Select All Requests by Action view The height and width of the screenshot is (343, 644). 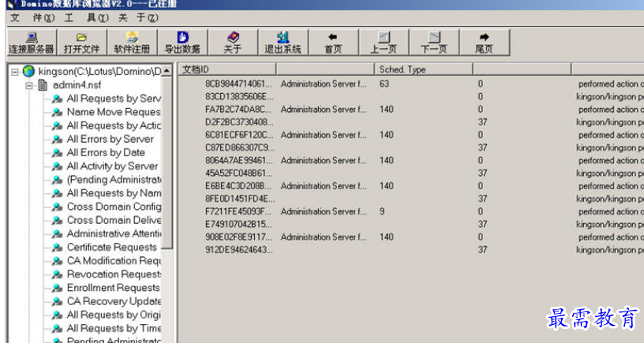click(x=114, y=125)
